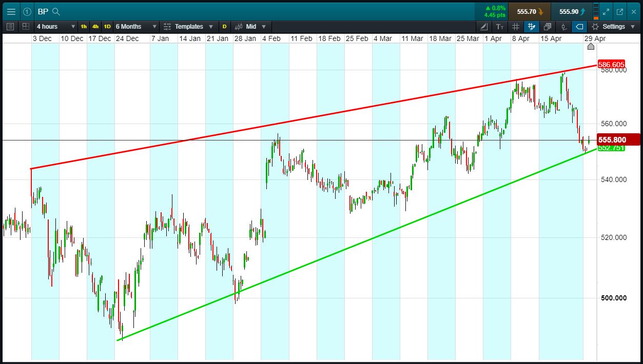
Task: Click the 4.45 pts change value
Action: [495, 15]
